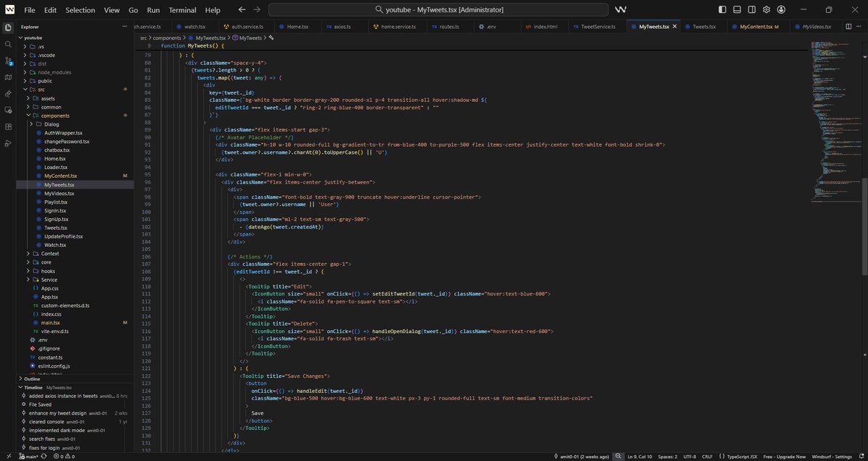The width and height of the screenshot is (868, 461).
Task: Open editor tab more actions ellipsis
Action: [x=859, y=27]
